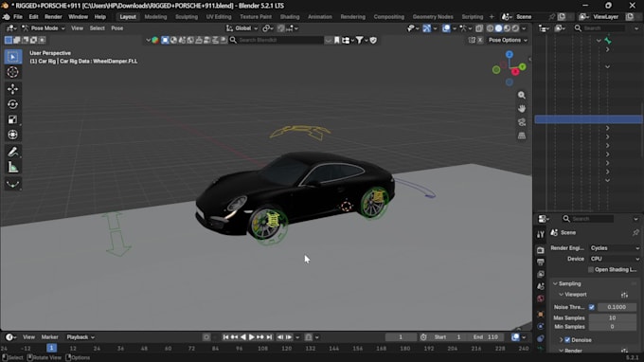Image resolution: width=644 pixels, height=362 pixels.
Task: Click the Max Samples value field
Action: (613, 318)
